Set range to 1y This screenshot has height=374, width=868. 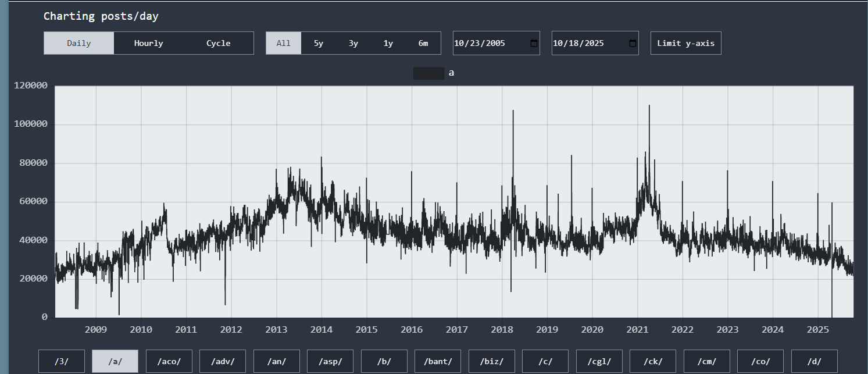click(388, 43)
